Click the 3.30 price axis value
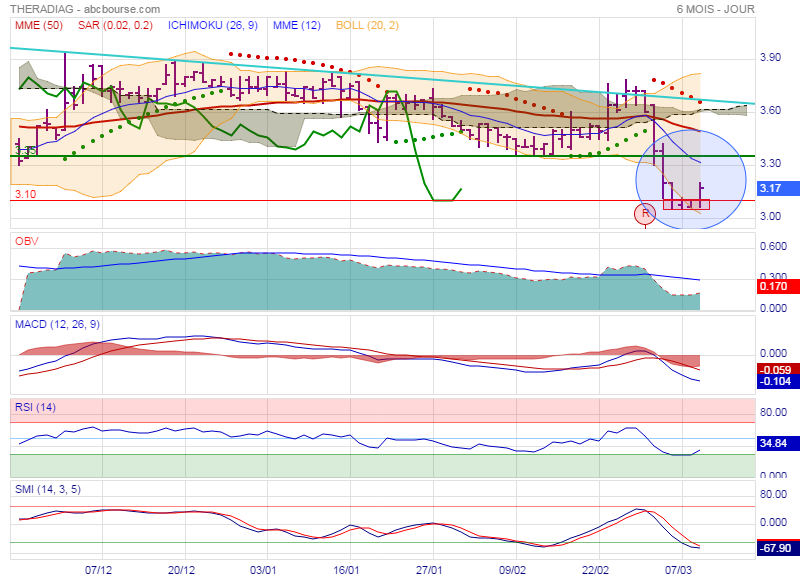 [770, 163]
